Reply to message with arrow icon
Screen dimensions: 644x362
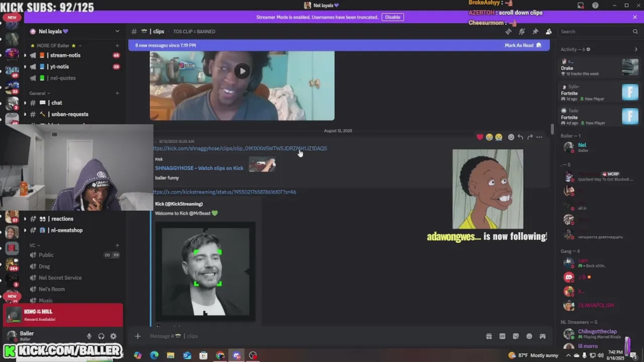click(x=520, y=137)
